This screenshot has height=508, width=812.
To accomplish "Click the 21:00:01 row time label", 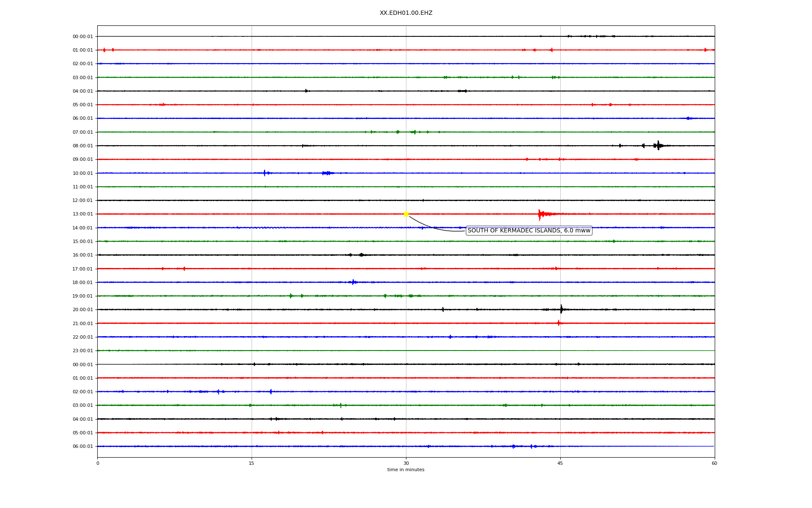I will point(82,324).
